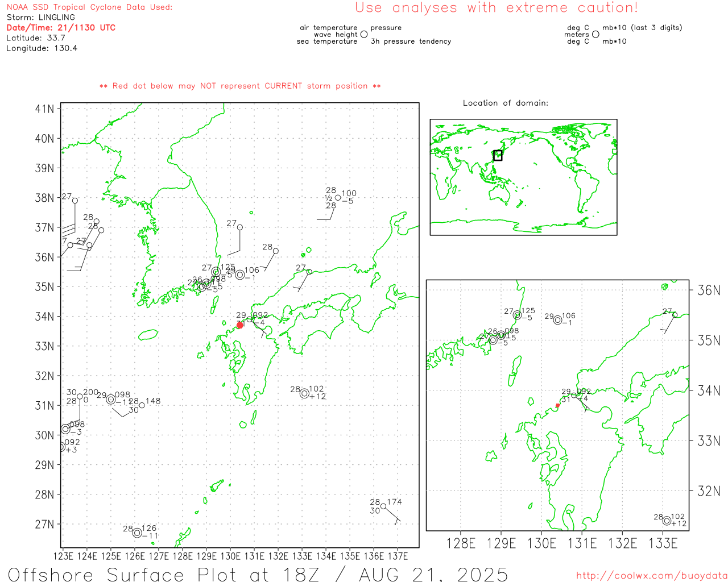Click the 'Longitude: 130.4' text

click(x=42, y=48)
